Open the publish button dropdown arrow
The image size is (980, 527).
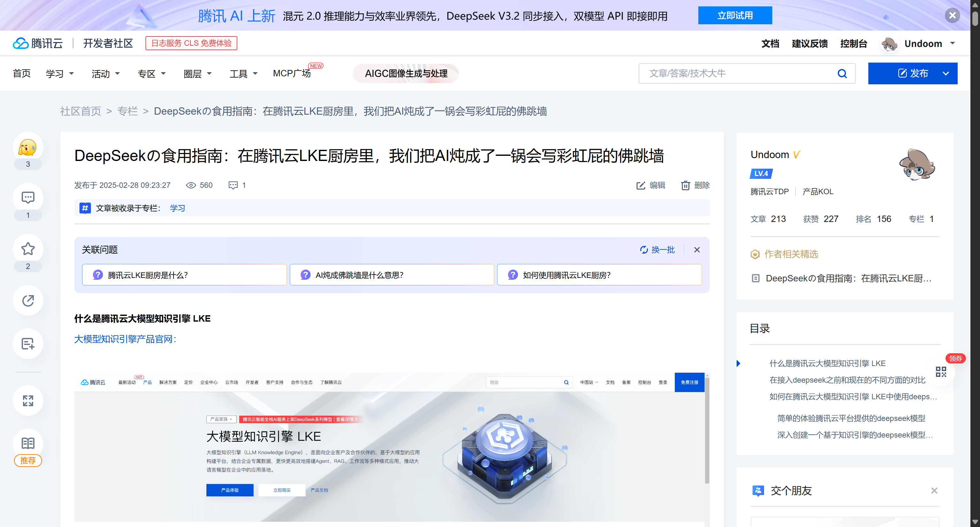(945, 73)
